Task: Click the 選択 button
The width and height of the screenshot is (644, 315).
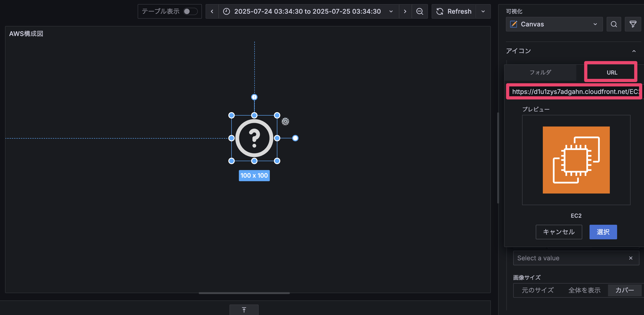Action: click(x=603, y=232)
